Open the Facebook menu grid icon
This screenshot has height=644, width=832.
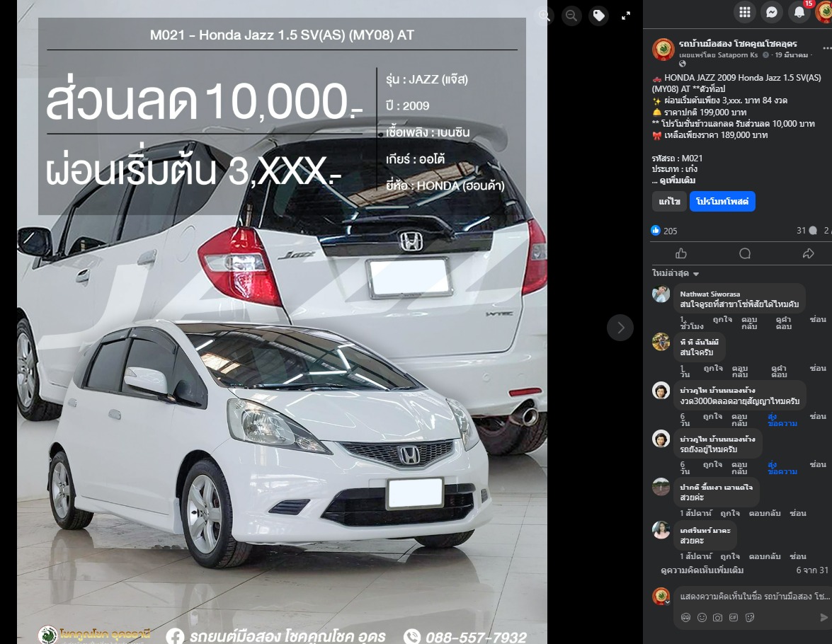click(x=745, y=12)
